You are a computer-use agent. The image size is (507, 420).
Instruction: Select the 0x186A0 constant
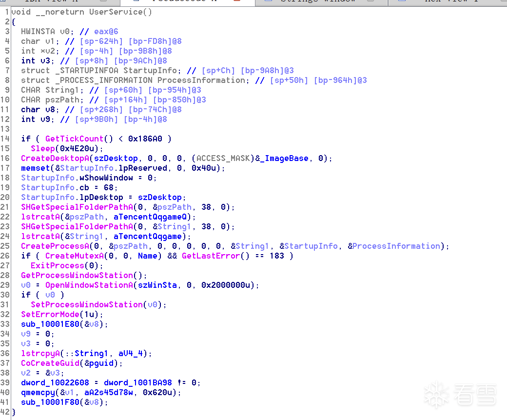click(x=145, y=139)
